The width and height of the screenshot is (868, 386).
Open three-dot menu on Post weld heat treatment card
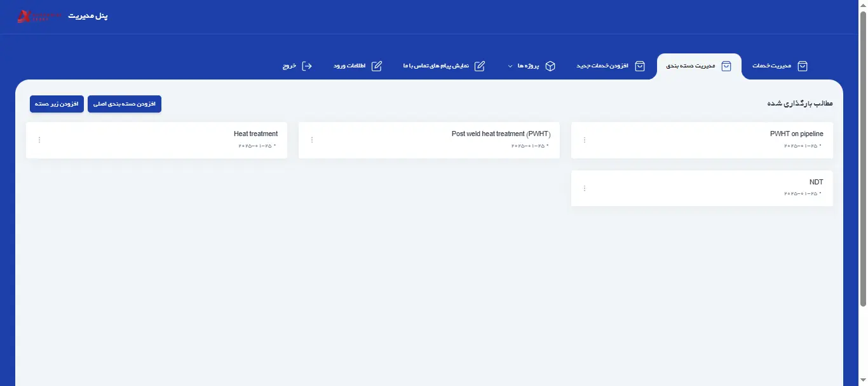(311, 140)
